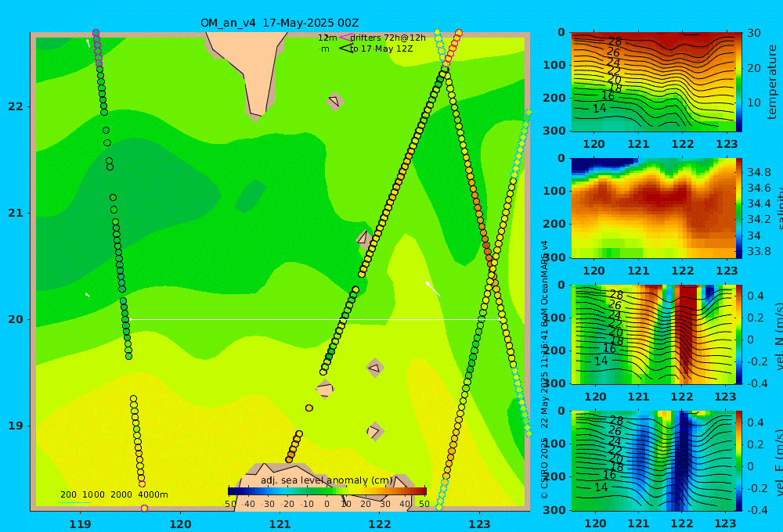The image size is (783, 532).
Task: Click the latitude 19 tick label
Action: 15,426
